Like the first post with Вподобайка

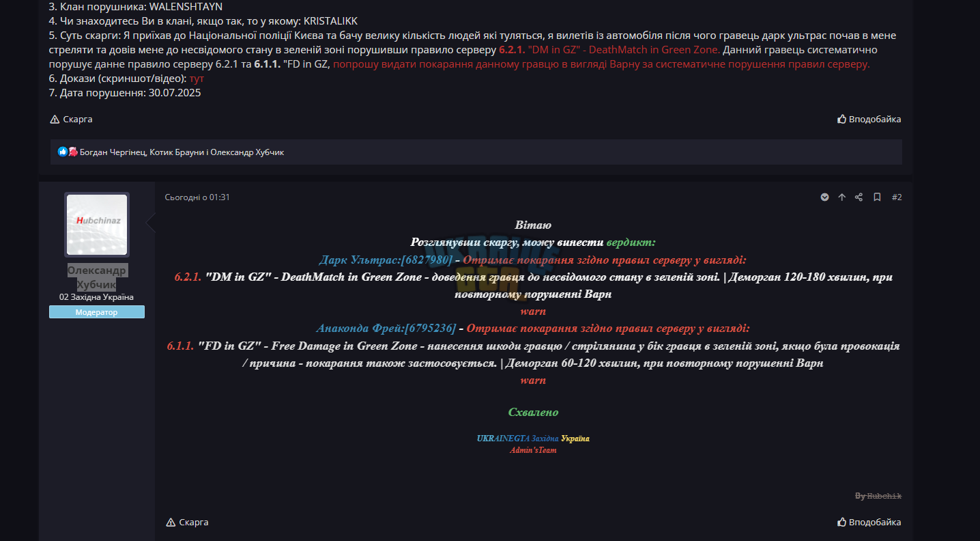click(x=869, y=119)
